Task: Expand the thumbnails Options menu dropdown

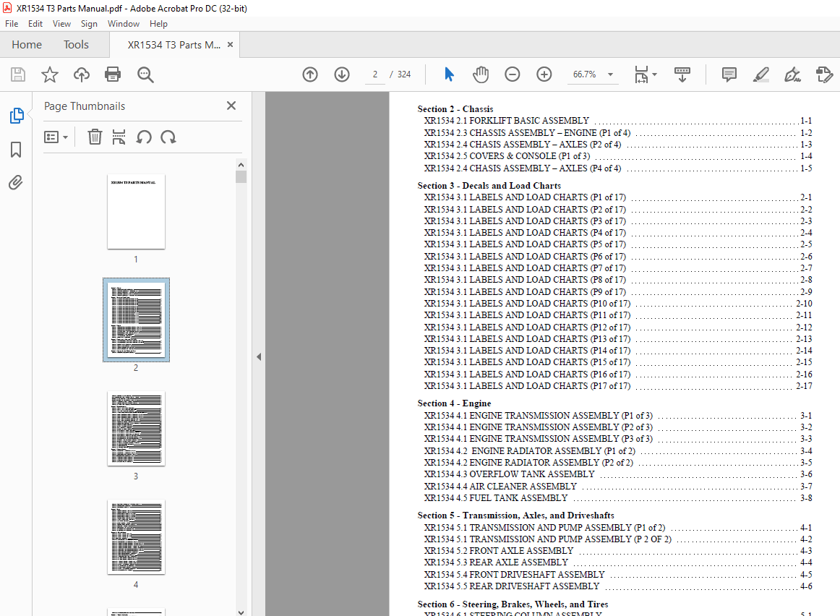Action: coord(56,137)
